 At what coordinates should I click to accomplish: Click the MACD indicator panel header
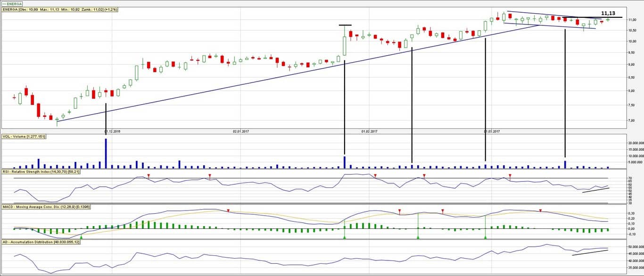pyautogui.click(x=46, y=207)
